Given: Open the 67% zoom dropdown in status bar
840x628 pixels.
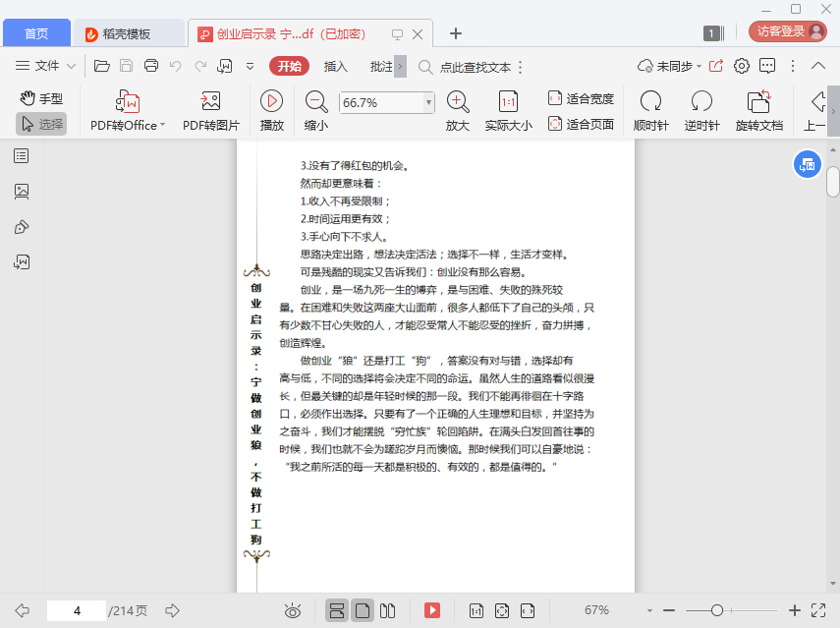Looking at the screenshot, I should coord(596,610).
